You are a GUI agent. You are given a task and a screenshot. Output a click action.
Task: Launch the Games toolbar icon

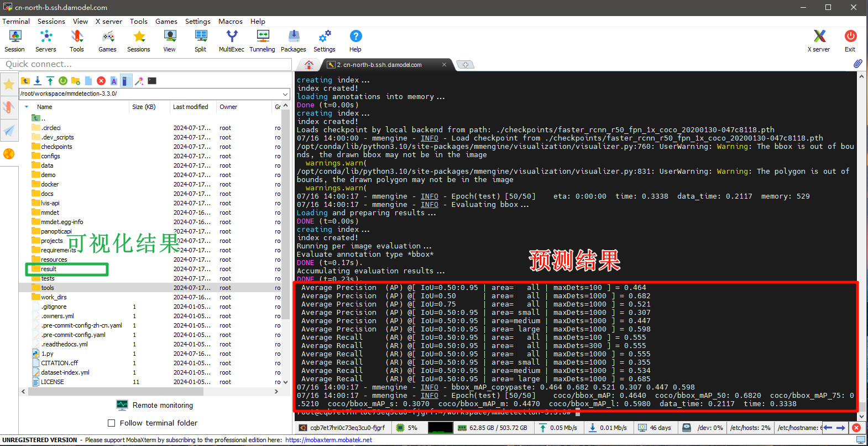(x=107, y=41)
